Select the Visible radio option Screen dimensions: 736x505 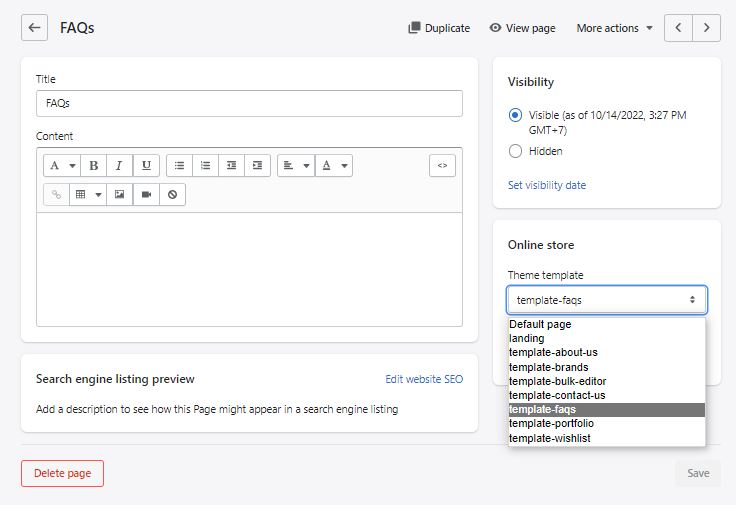tap(516, 116)
